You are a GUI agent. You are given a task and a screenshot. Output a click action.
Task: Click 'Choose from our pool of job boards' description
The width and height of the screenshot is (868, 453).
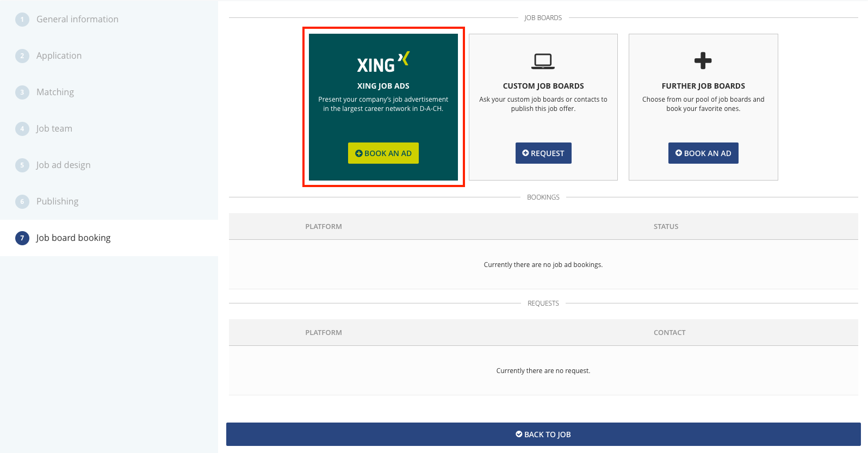[x=703, y=104]
